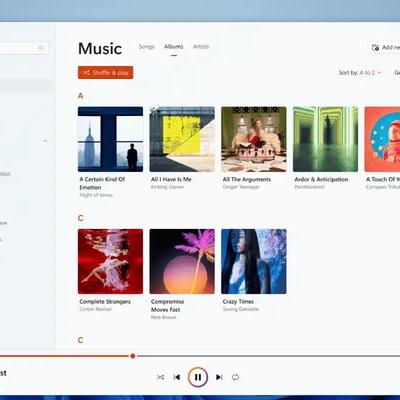400x400 pixels.
Task: Click the Shuffle & play button
Action: (105, 72)
